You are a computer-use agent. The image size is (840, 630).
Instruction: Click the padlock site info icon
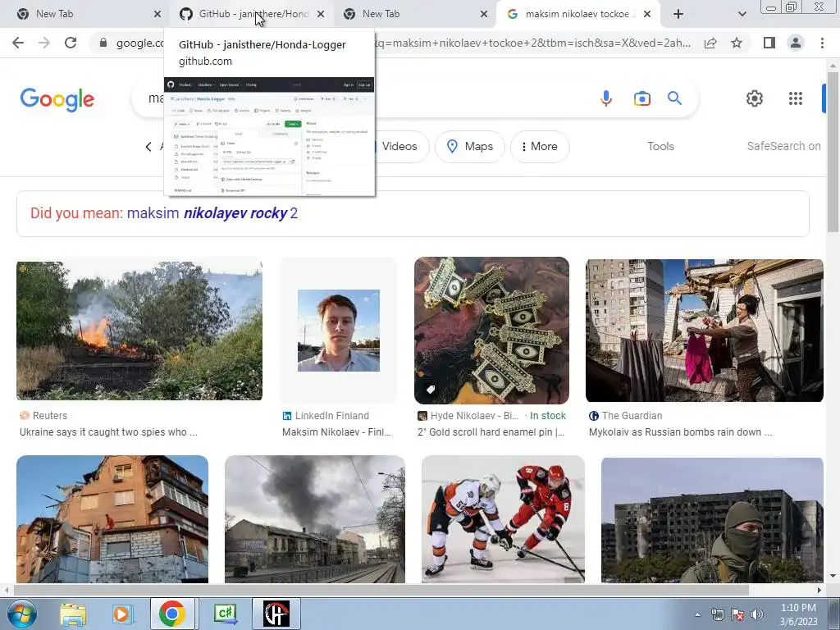coord(103,43)
